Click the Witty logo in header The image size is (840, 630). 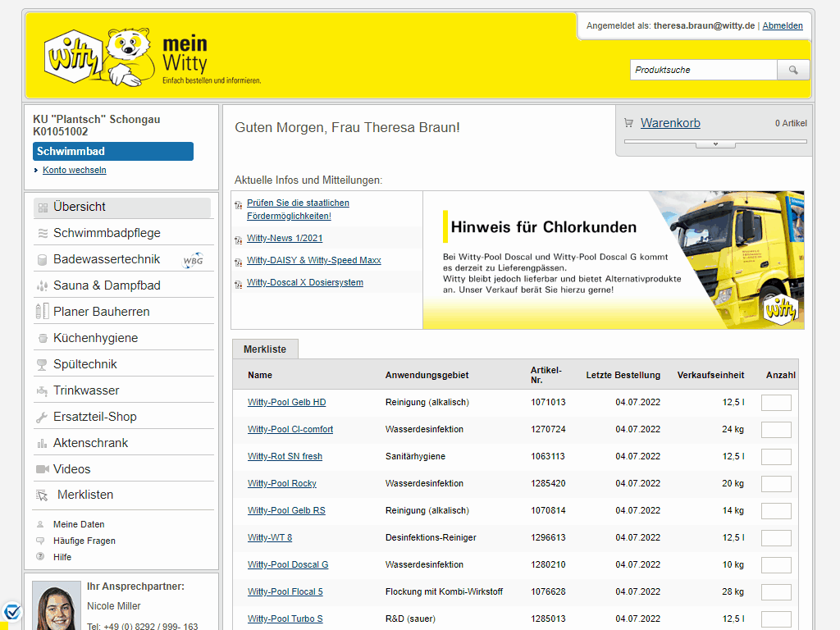[73, 57]
